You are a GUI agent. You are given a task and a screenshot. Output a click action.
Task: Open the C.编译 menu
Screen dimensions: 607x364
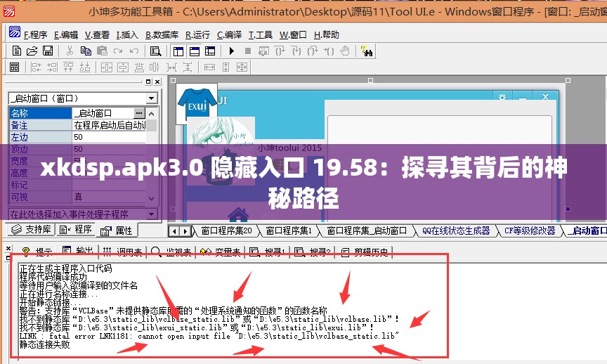tap(229, 35)
